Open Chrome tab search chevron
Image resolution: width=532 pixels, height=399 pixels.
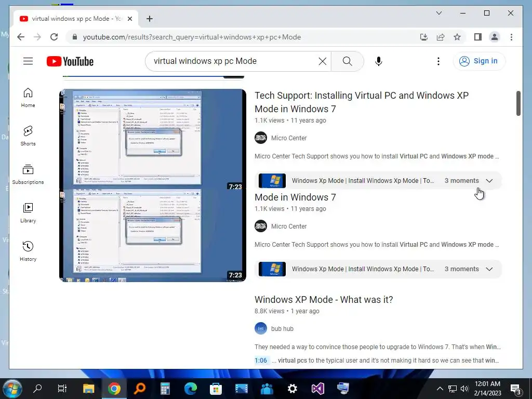click(x=438, y=13)
